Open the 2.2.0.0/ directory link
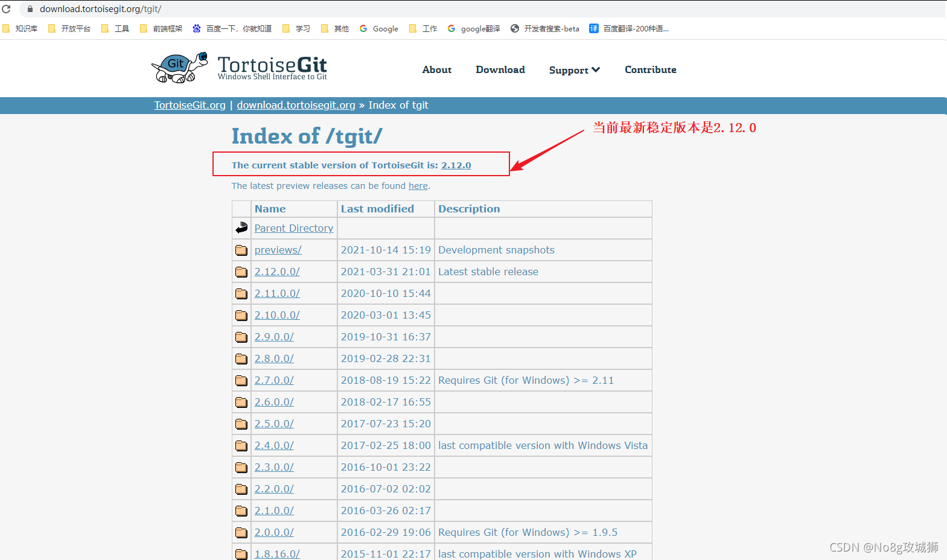Screen dimensions: 947x560 point(274,489)
